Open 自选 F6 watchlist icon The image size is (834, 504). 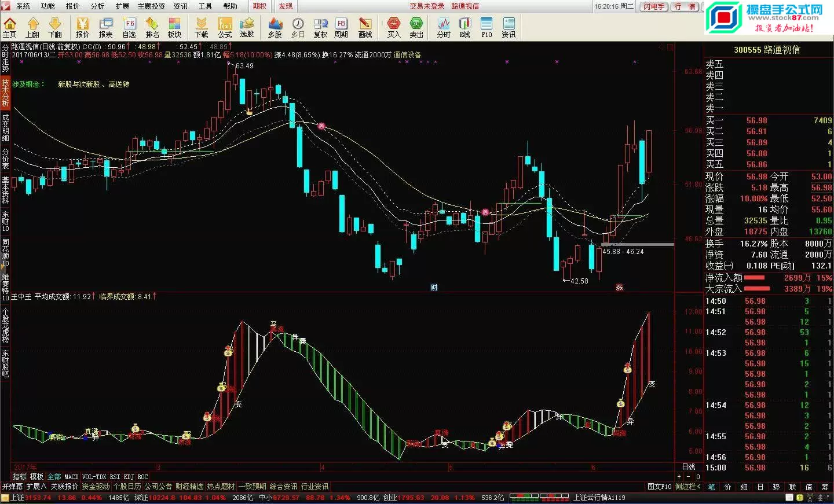coord(129,27)
